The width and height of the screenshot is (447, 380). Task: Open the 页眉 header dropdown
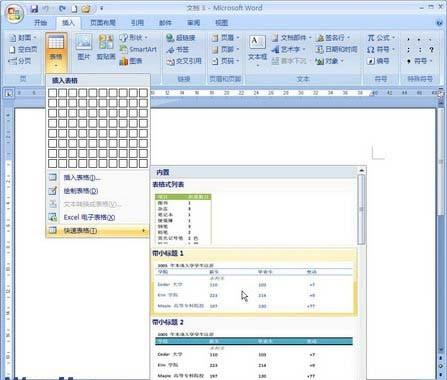pyautogui.click(x=226, y=38)
